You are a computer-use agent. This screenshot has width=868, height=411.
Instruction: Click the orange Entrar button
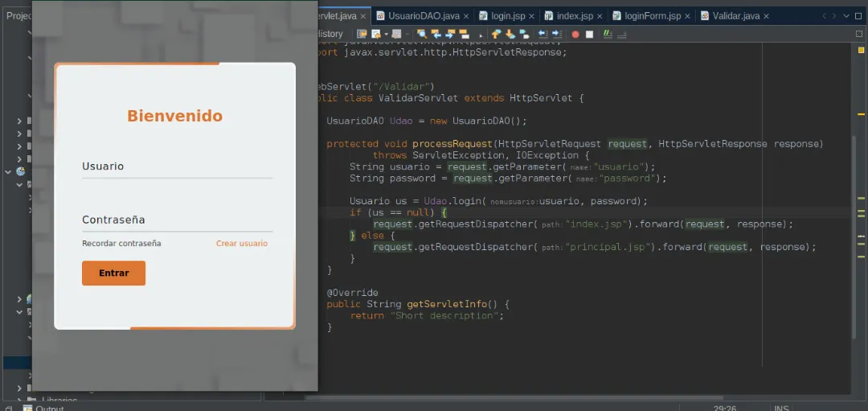[x=113, y=273]
